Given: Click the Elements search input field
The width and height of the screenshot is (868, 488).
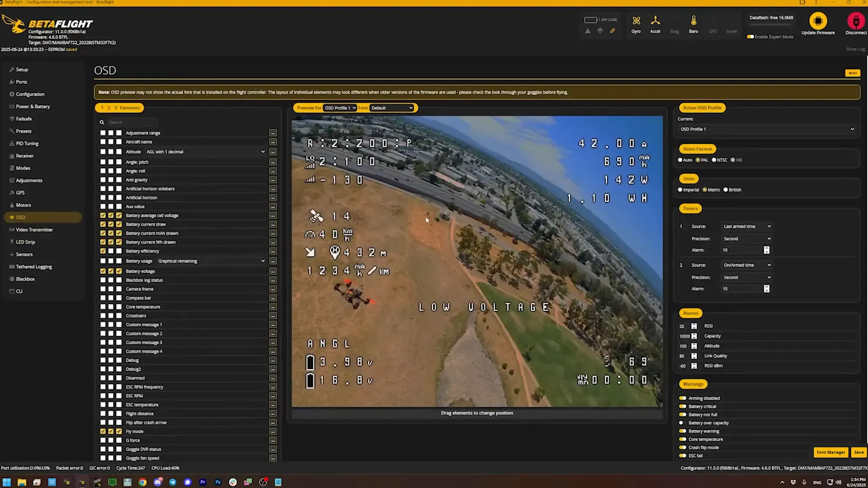Looking at the screenshot, I should pos(132,122).
